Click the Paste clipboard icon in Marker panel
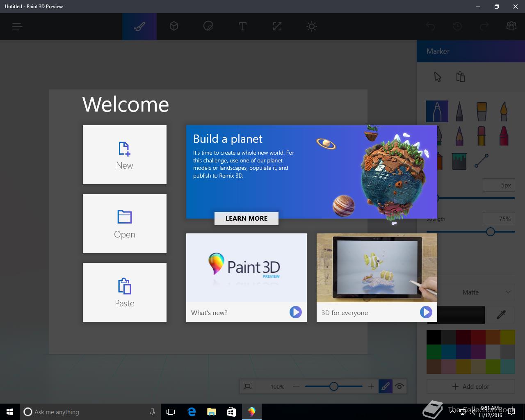The width and height of the screenshot is (525, 420). click(460, 77)
